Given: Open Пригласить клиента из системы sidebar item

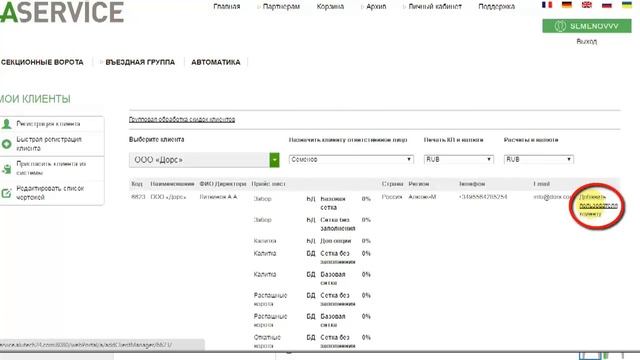Looking at the screenshot, I should 51,168.
